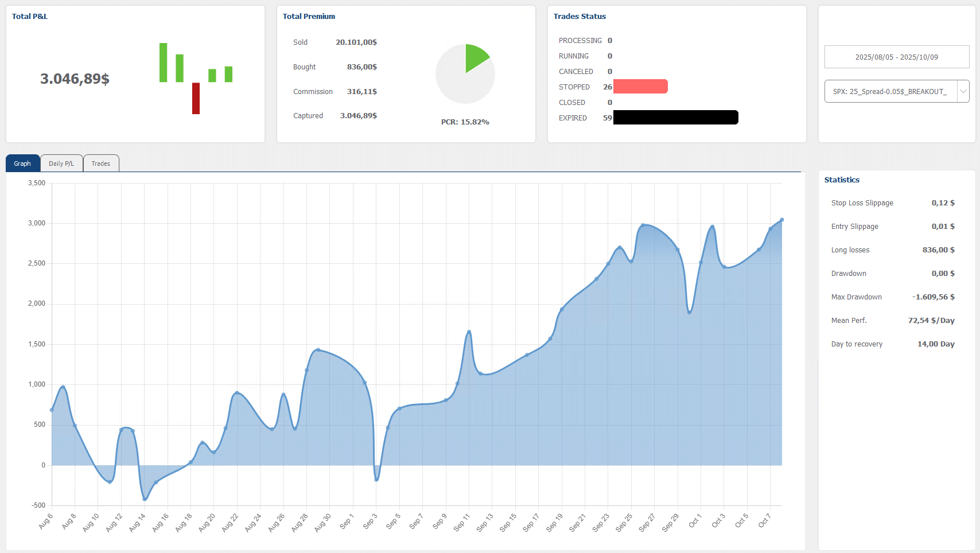980x553 pixels.
Task: Click the PCR: 15.82% label
Action: [x=465, y=122]
